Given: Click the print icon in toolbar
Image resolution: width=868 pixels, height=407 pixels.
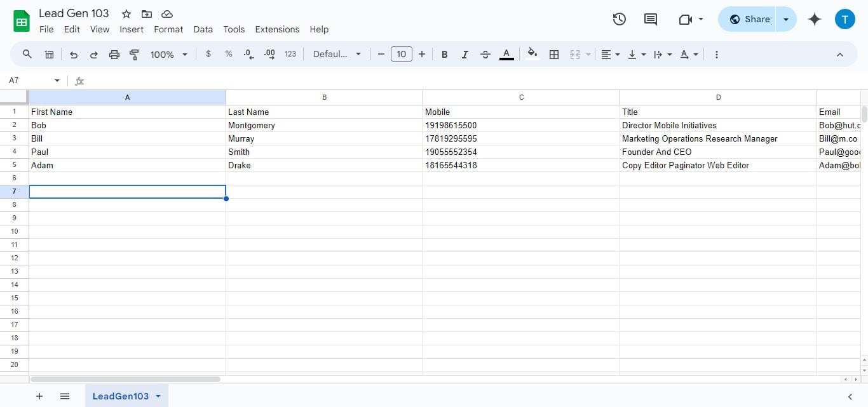Looking at the screenshot, I should 114,55.
